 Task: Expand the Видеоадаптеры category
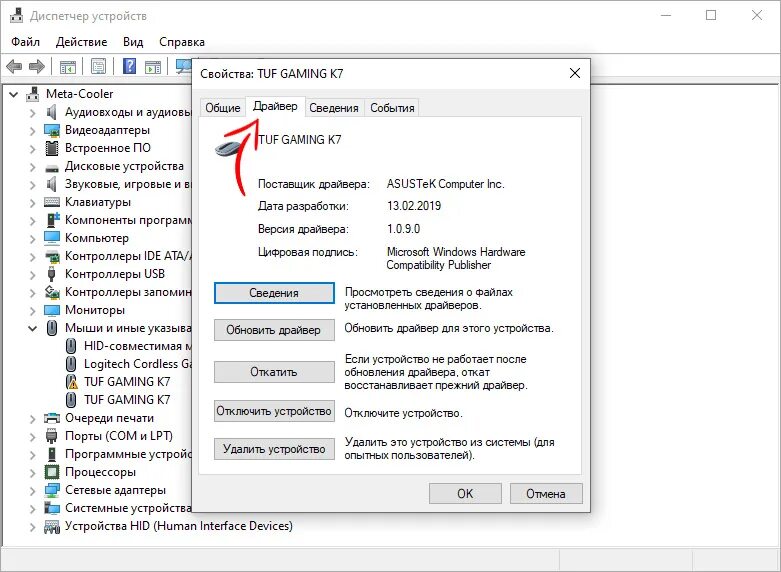click(33, 131)
